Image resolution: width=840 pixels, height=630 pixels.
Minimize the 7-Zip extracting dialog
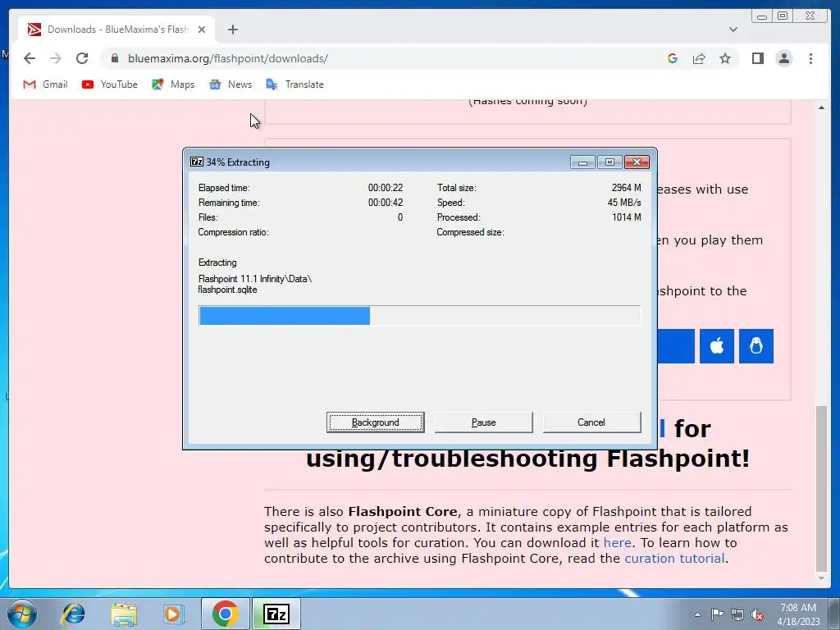tap(583, 162)
